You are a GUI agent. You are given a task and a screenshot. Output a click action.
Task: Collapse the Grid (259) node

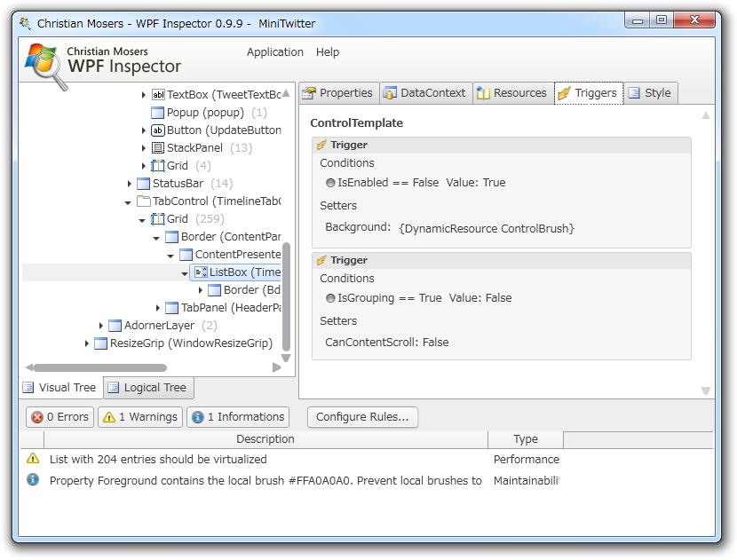[142, 220]
